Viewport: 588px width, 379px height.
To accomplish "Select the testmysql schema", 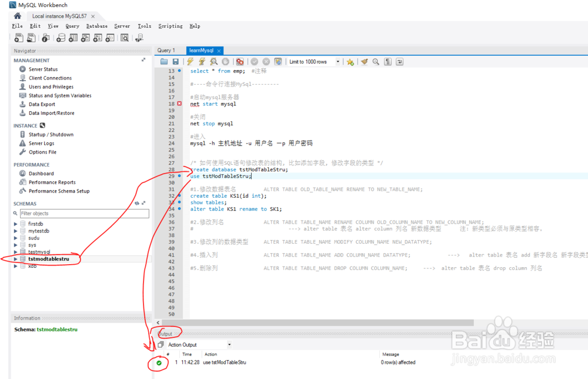I will [x=39, y=252].
